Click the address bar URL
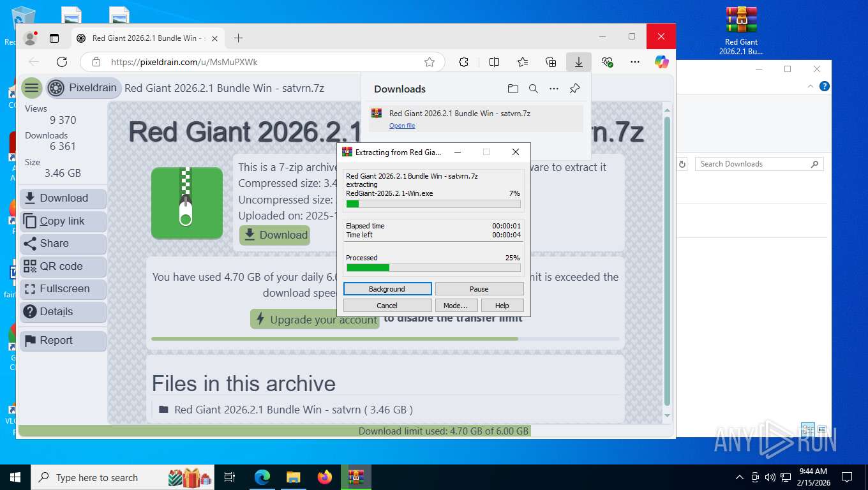The height and width of the screenshot is (490, 868). [x=184, y=62]
